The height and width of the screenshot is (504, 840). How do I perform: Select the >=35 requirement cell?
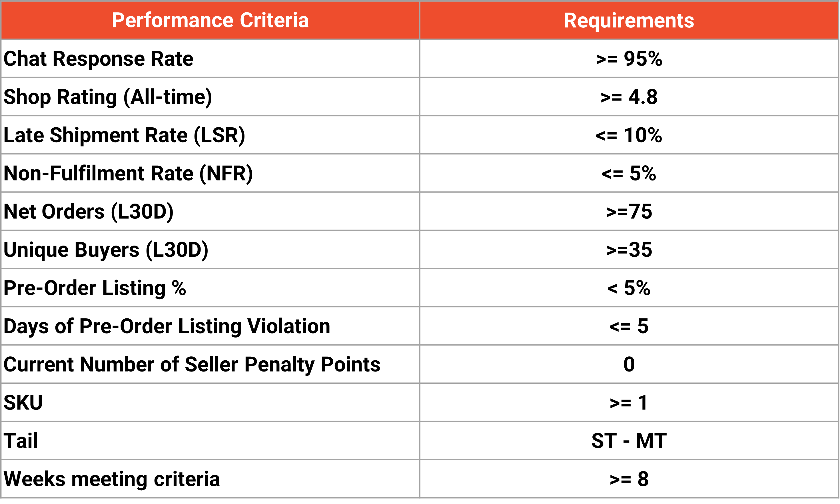click(x=629, y=250)
